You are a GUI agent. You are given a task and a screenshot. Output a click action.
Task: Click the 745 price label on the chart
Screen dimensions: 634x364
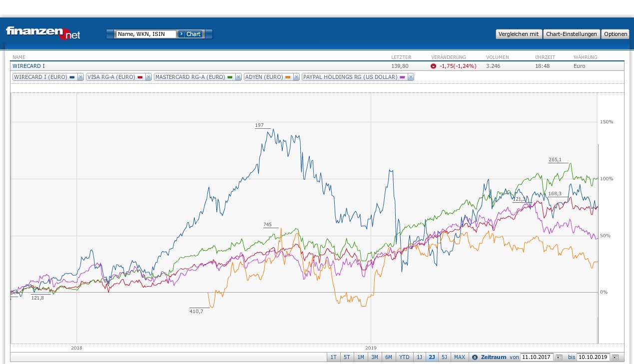click(267, 225)
